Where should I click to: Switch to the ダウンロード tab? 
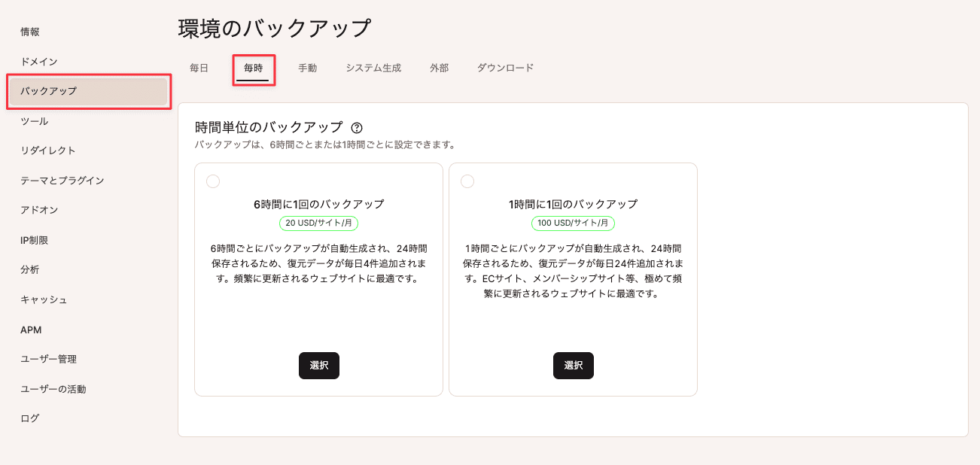(x=506, y=67)
